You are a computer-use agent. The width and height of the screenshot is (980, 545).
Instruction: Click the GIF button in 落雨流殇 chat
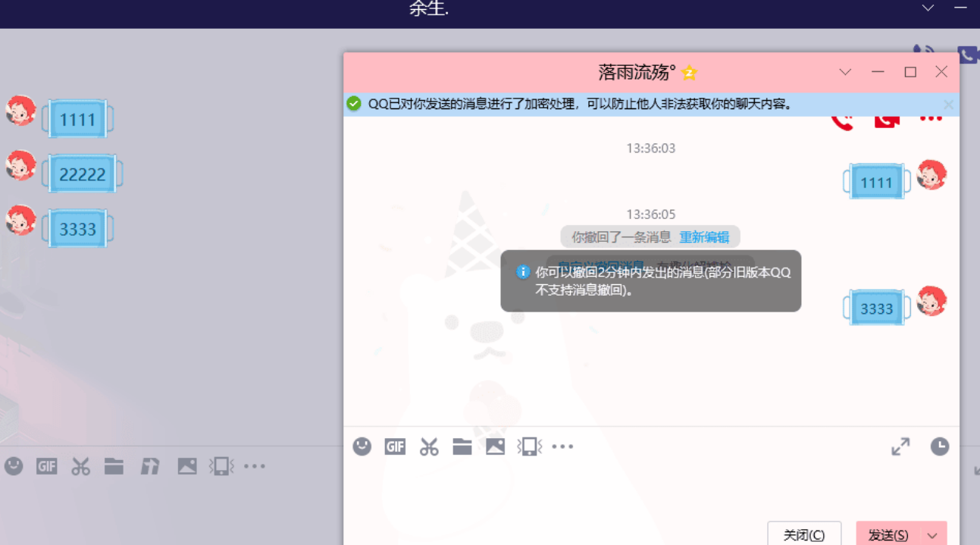395,447
